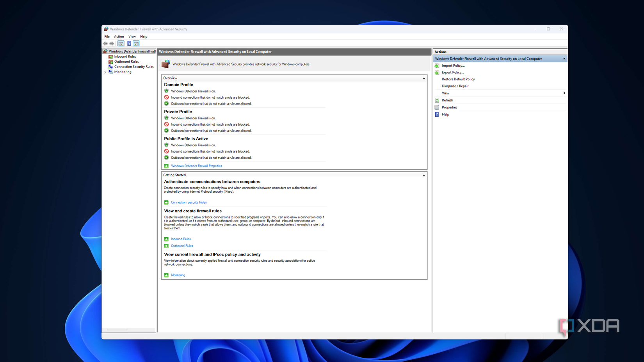Open the File menu
Image resolution: width=644 pixels, height=362 pixels.
tap(107, 37)
